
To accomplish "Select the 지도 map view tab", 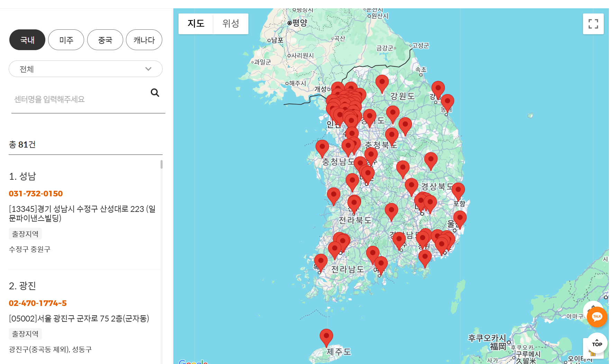I will point(196,24).
